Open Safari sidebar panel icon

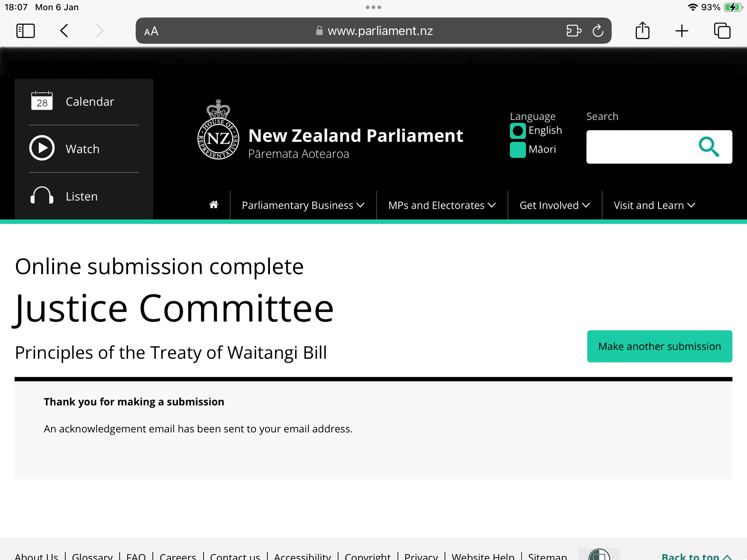coord(25,31)
